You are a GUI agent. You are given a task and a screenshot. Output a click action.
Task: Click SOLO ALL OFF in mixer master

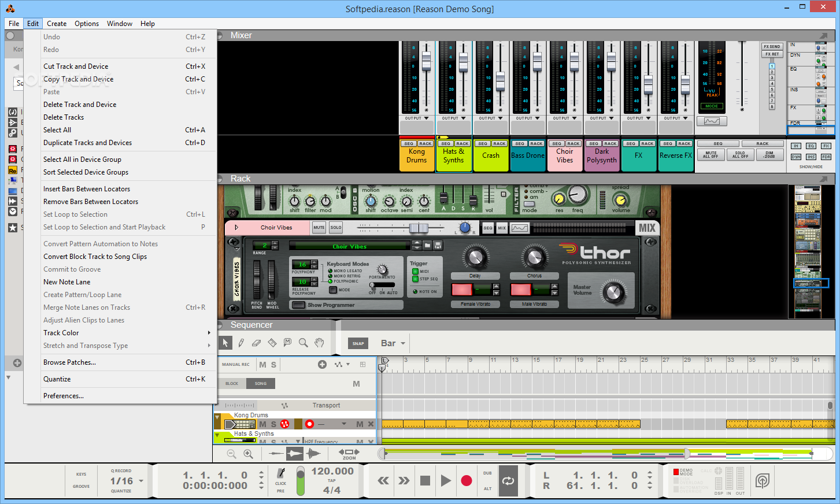pos(740,155)
